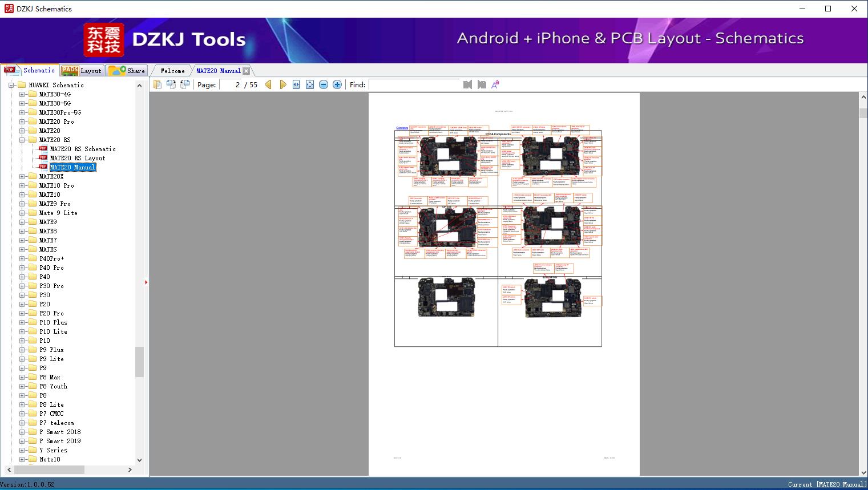Screen dimensions: 868x490
Task: Click the P Smart 2018 folder icon
Action: [x=33, y=432]
